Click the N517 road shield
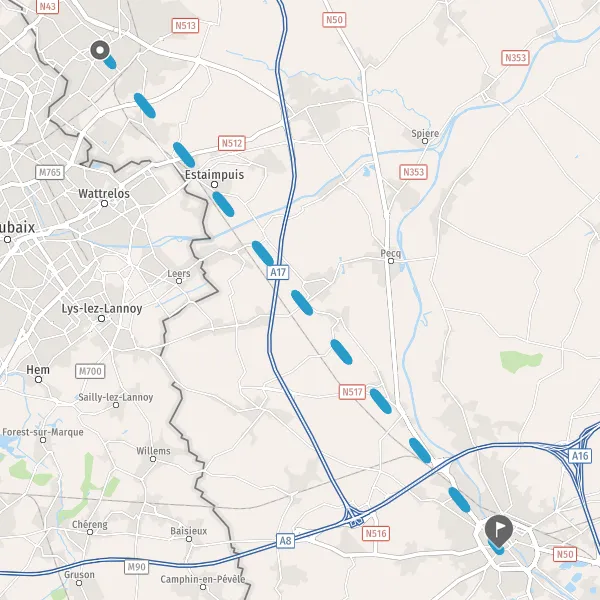 (x=352, y=392)
